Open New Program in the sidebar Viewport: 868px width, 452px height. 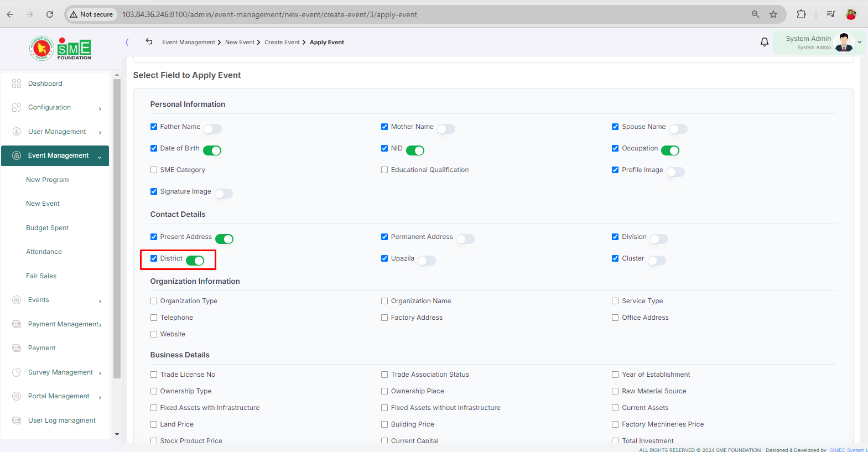click(48, 180)
